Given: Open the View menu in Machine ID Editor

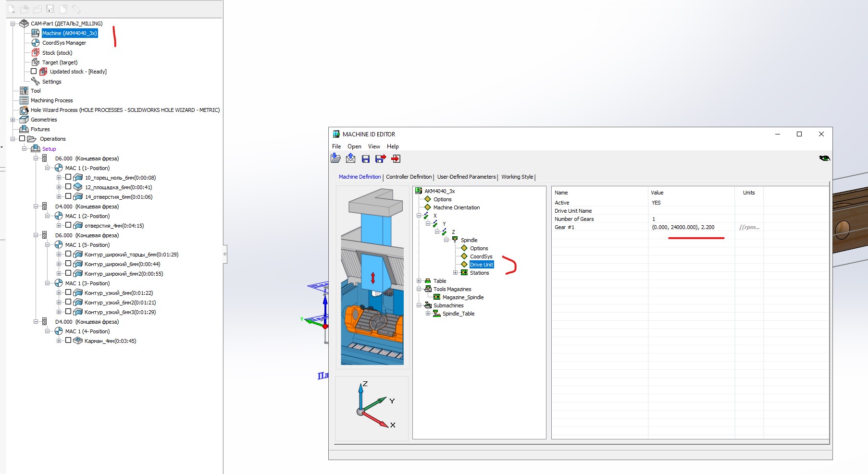Looking at the screenshot, I should [374, 146].
